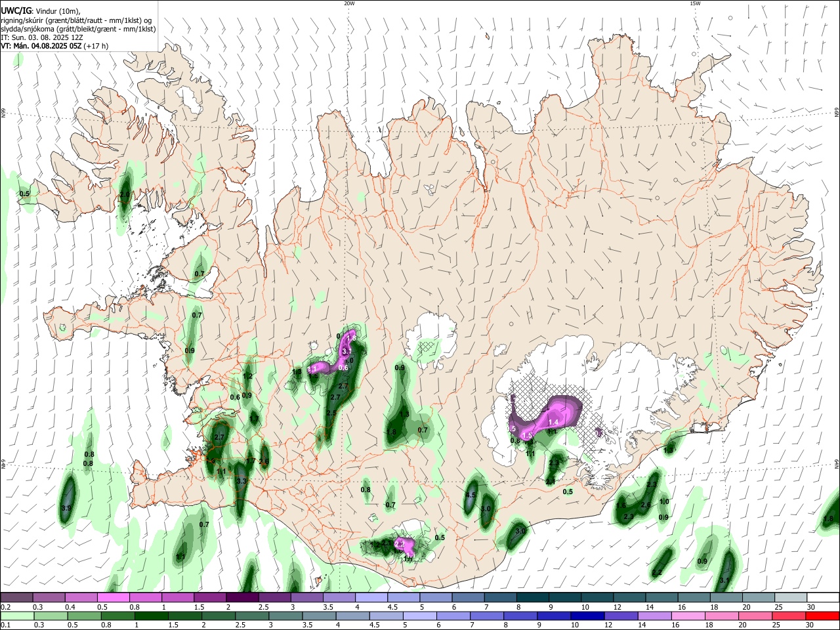Click the "0.2" legend scale label

tap(5, 607)
